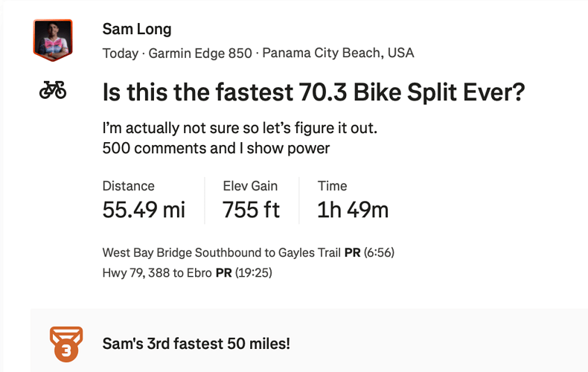
Task: Click the "I'm actually not sure" description line
Action: (x=240, y=128)
